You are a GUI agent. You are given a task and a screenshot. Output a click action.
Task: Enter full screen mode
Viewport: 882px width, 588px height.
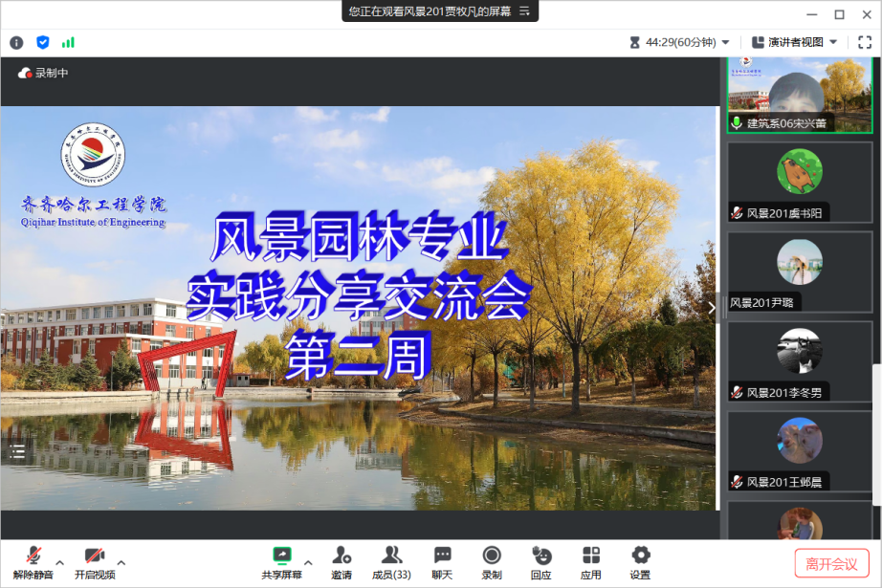(x=864, y=42)
